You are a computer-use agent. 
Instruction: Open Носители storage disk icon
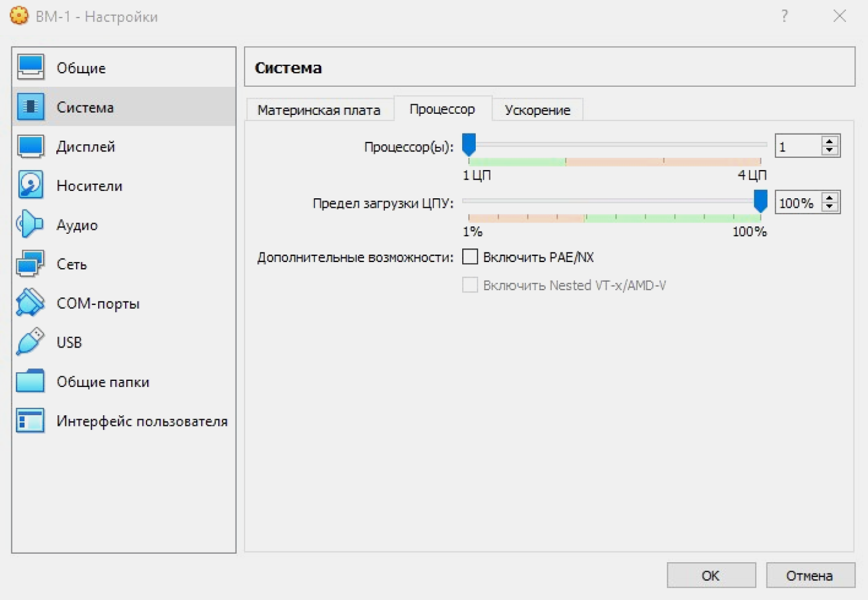tap(30, 185)
